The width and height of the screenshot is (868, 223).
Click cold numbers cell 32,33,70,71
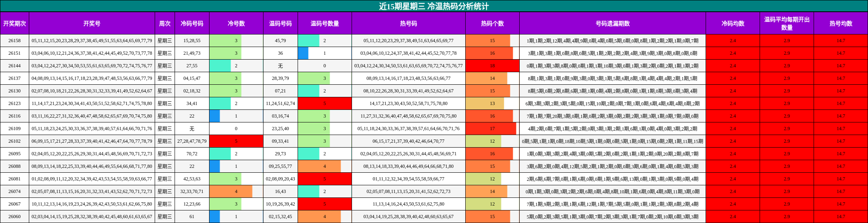pos(192,191)
